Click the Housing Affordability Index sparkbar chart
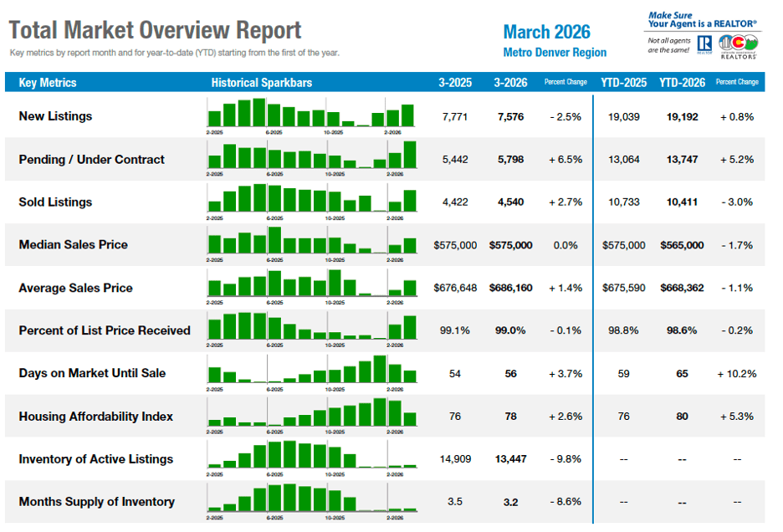Viewport: 783px width, 532px height. pyautogui.click(x=311, y=412)
